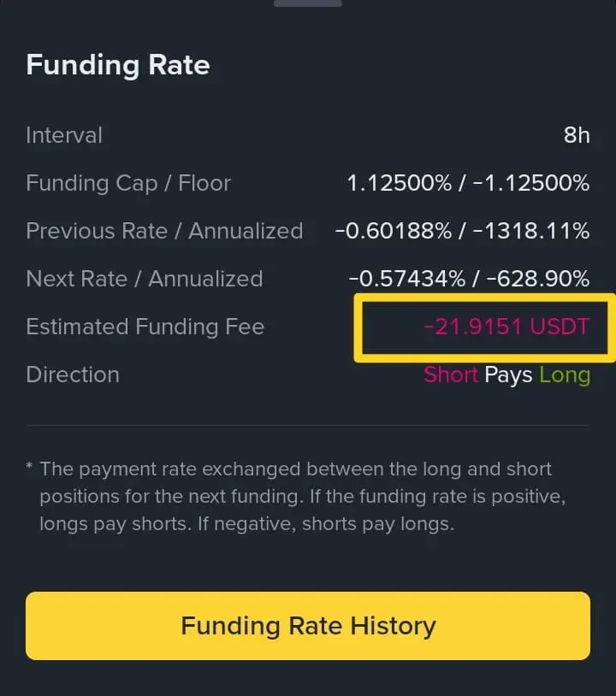Click the divider line below Direction
616x696 pixels.
point(308,425)
